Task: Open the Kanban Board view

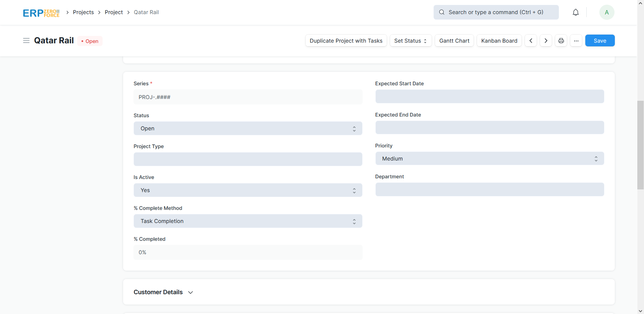Action: (499, 41)
